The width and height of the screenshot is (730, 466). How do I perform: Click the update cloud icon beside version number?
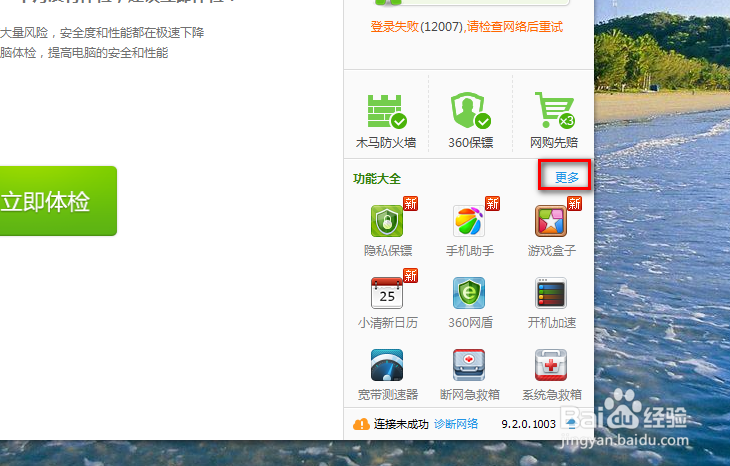[572, 423]
